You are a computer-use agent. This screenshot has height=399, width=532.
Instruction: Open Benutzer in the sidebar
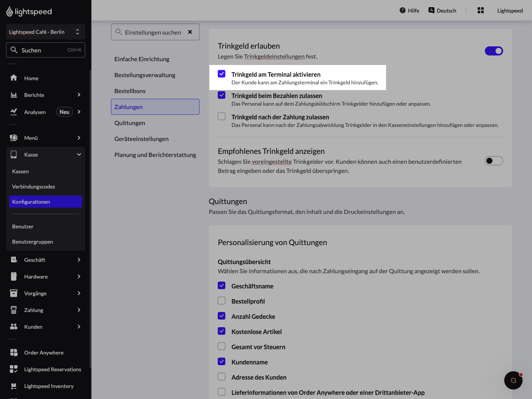(46, 226)
